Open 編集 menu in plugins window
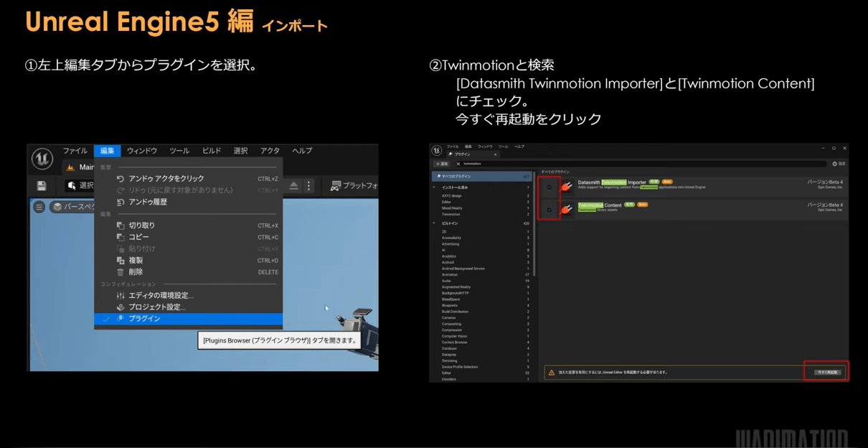868x448 pixels. [468, 146]
